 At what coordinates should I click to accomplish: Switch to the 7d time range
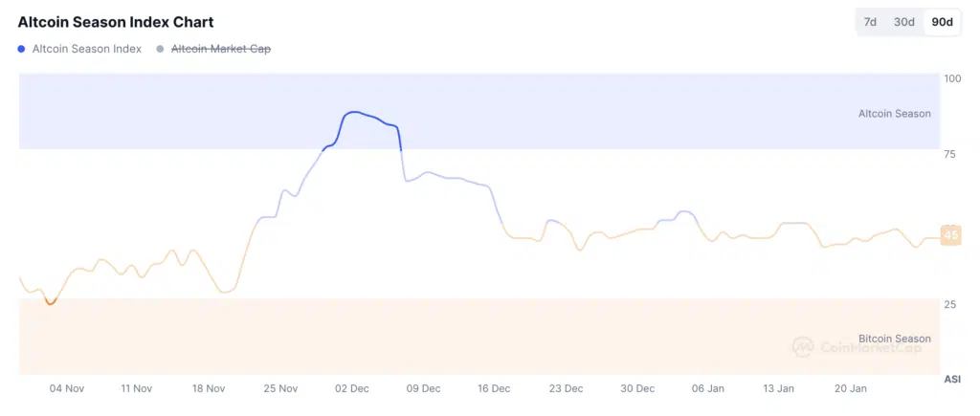(870, 22)
